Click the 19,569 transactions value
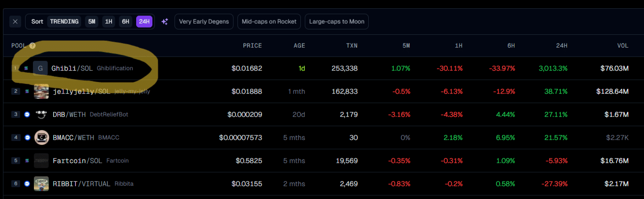The width and height of the screenshot is (644, 199). coord(346,161)
